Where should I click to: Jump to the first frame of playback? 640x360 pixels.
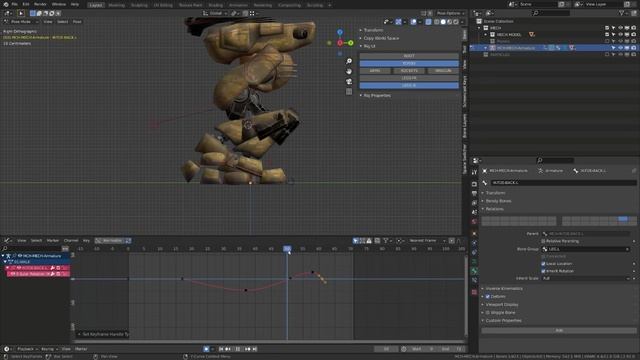click(x=221, y=349)
